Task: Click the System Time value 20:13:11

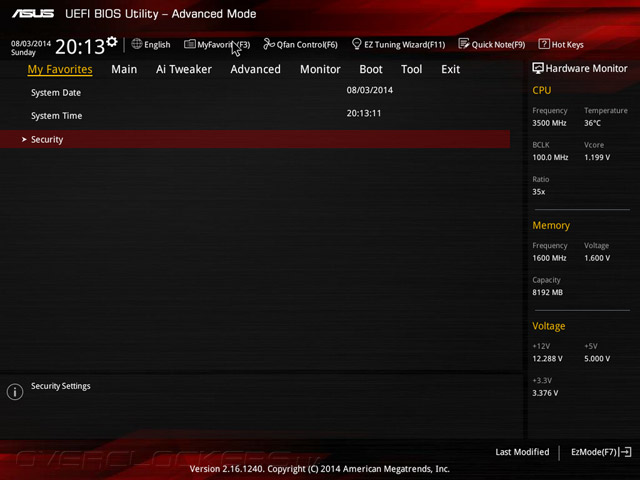Action: point(364,113)
